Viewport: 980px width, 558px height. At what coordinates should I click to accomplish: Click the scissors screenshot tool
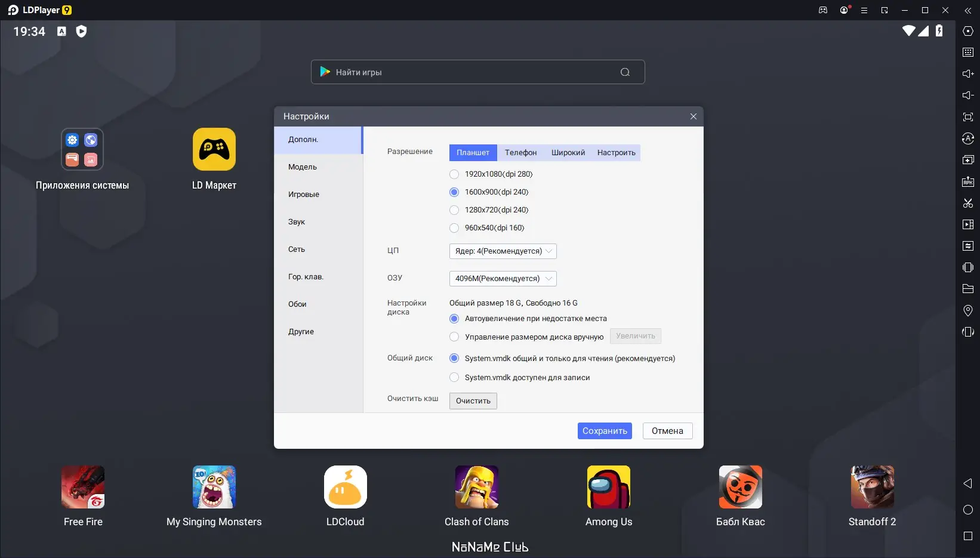point(968,203)
